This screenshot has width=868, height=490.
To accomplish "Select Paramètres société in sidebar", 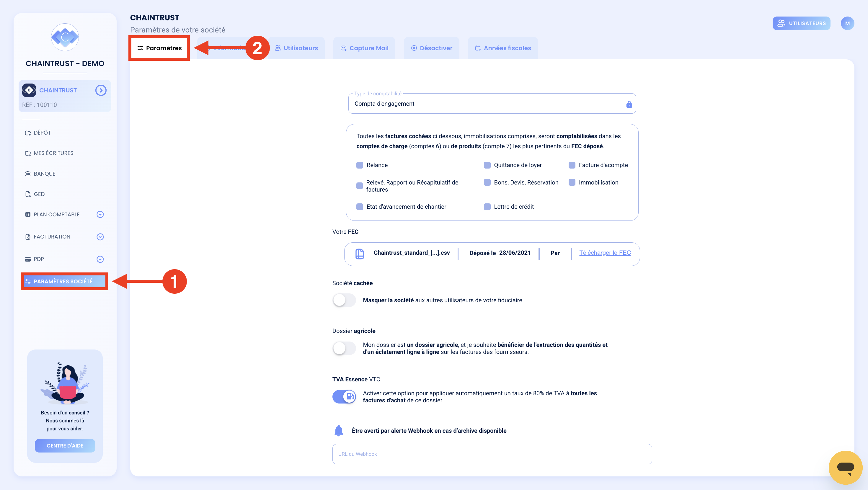I will tap(64, 281).
